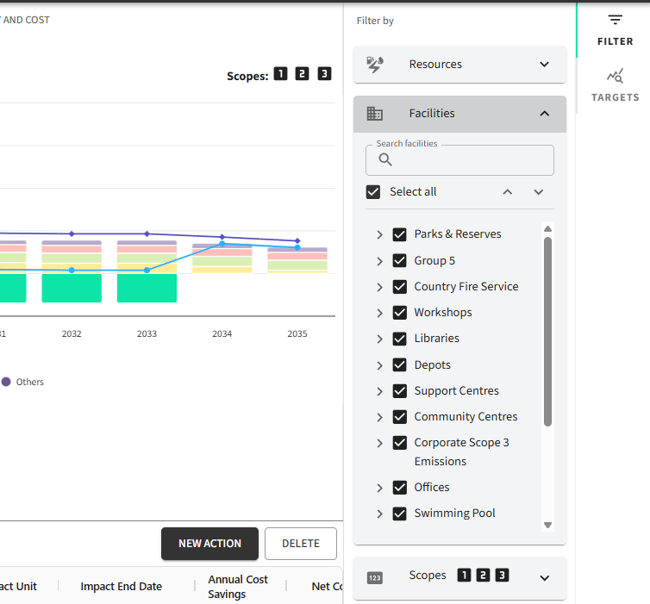Click into the Search facilities field
The width and height of the screenshot is (650, 604).
click(470, 160)
